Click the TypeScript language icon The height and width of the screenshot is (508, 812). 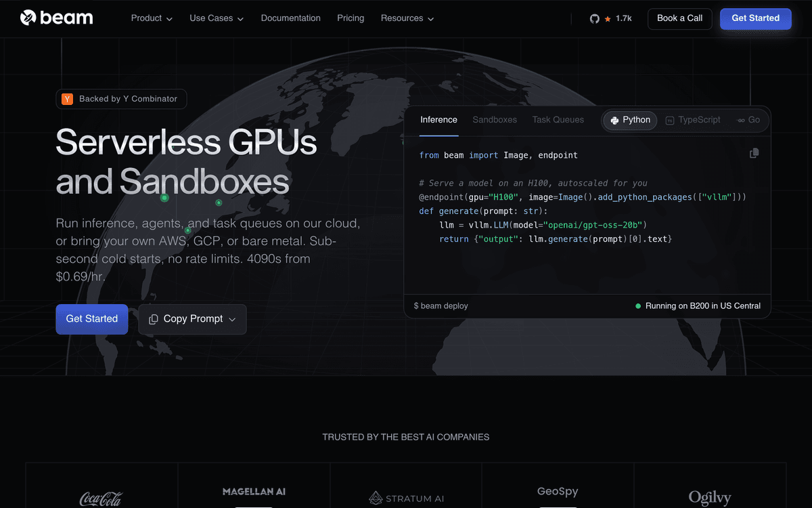pos(670,120)
